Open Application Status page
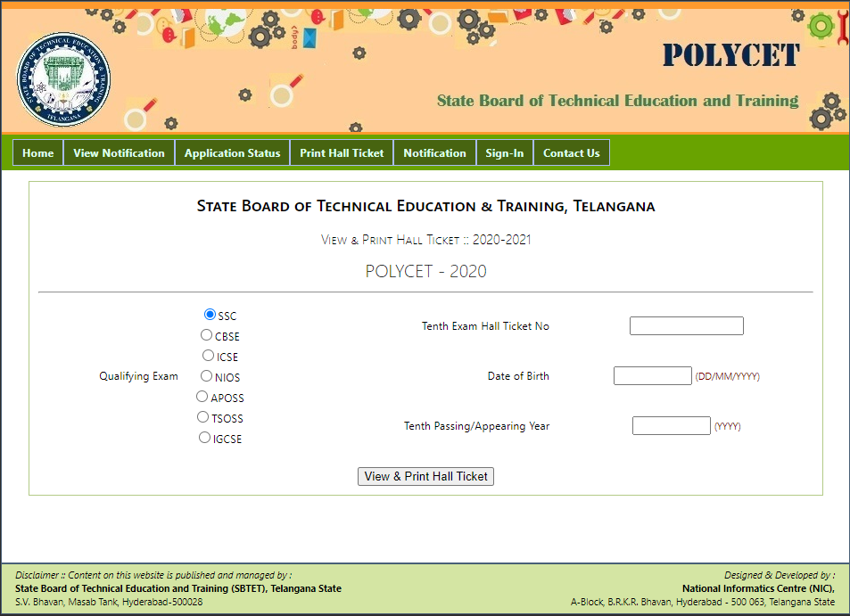 click(x=233, y=152)
